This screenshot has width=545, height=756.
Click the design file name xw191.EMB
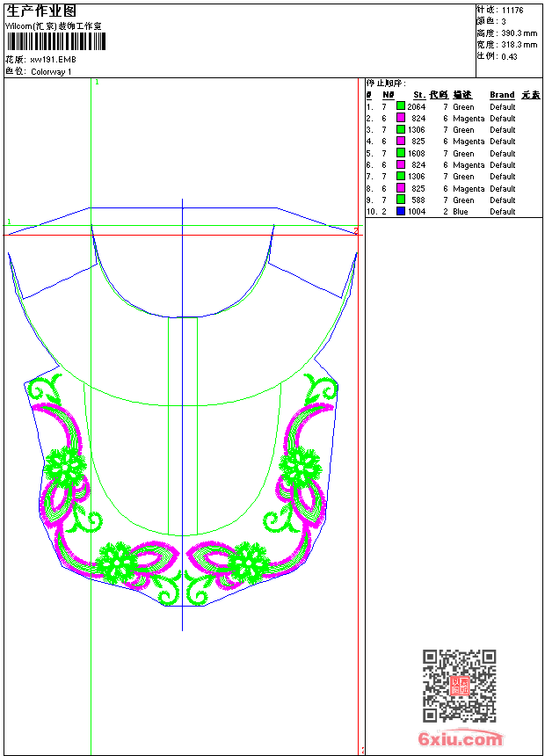coord(53,60)
